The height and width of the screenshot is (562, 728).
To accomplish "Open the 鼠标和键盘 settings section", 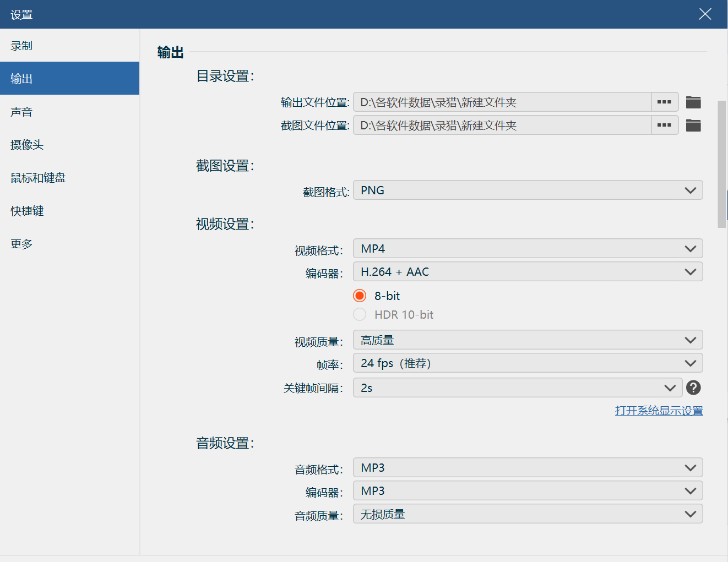I will [x=36, y=177].
